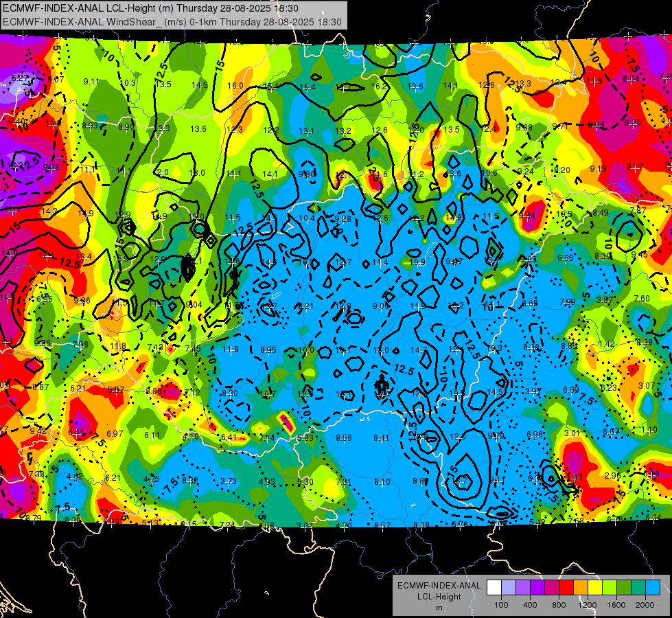The width and height of the screenshot is (672, 618).
Task: Click the legend tick label 400
Action: [530, 605]
